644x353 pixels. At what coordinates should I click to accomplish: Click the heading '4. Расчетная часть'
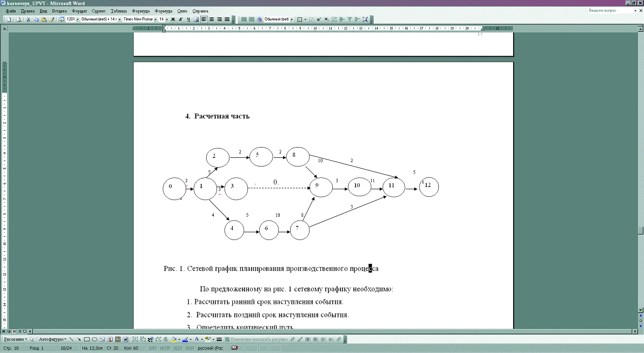click(217, 116)
